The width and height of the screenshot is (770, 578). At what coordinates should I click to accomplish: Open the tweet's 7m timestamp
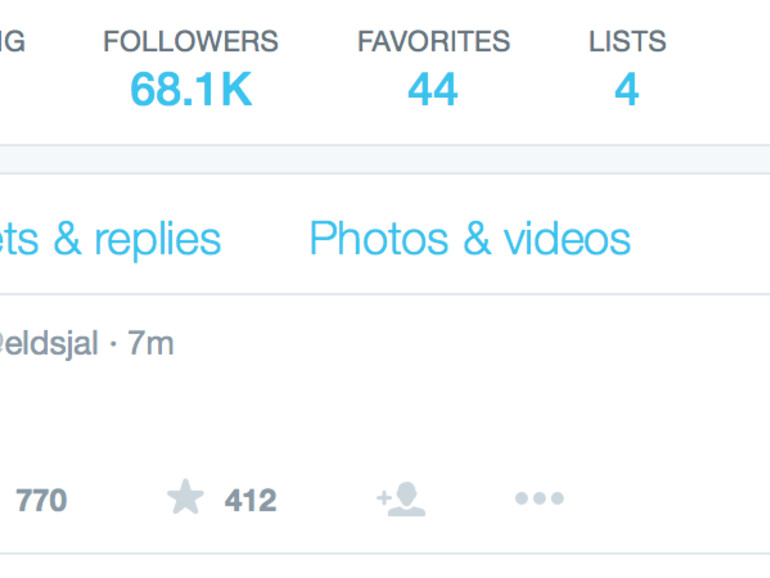point(151,344)
